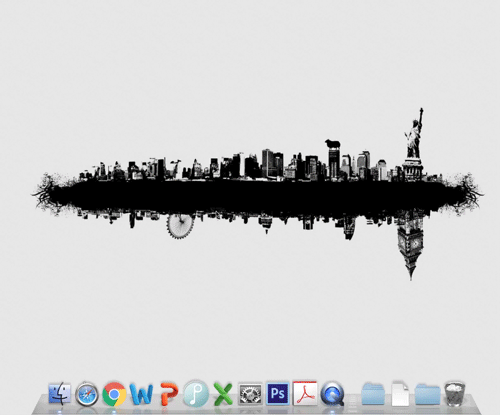The height and width of the screenshot is (415, 500).
Task: Launch the teal music note app
Action: point(196,394)
